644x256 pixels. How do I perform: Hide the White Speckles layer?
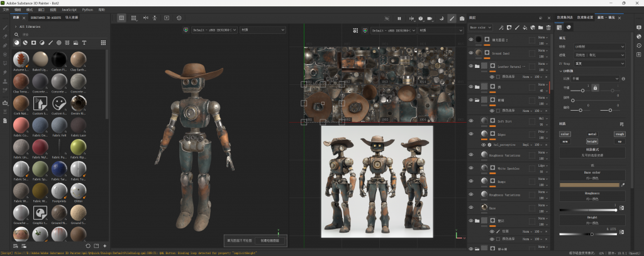pyautogui.click(x=471, y=169)
